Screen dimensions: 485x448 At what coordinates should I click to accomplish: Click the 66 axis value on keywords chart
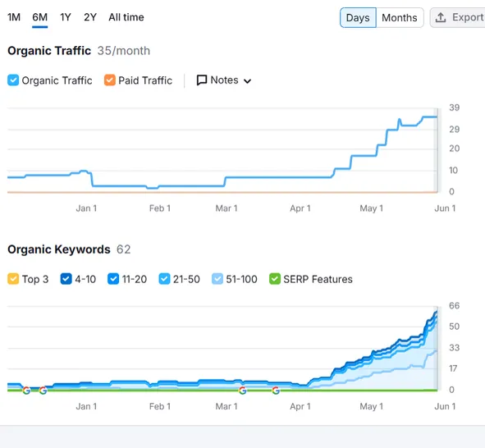[x=455, y=306]
